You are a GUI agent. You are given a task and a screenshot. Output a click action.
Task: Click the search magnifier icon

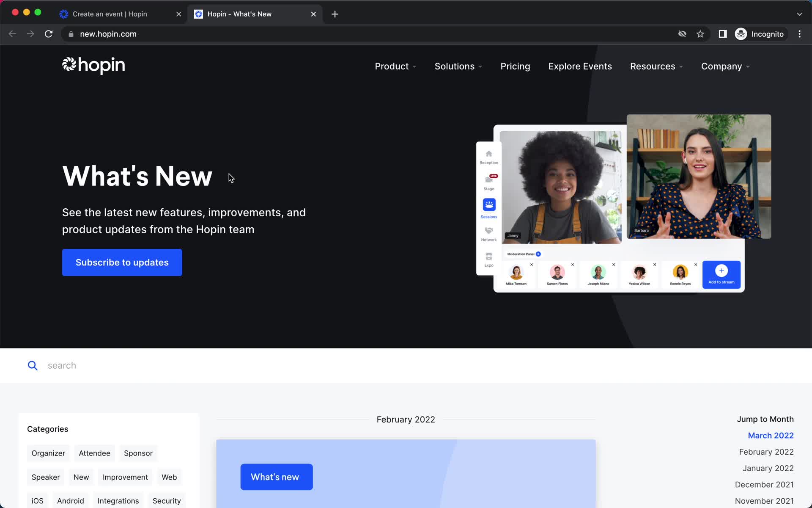tap(33, 365)
